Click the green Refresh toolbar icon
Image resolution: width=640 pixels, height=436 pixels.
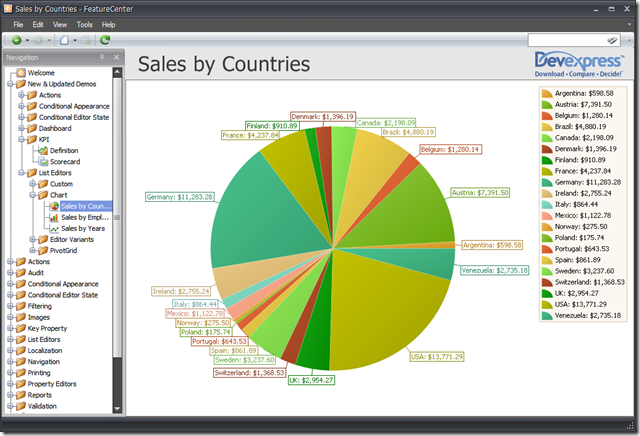pyautogui.click(x=105, y=40)
